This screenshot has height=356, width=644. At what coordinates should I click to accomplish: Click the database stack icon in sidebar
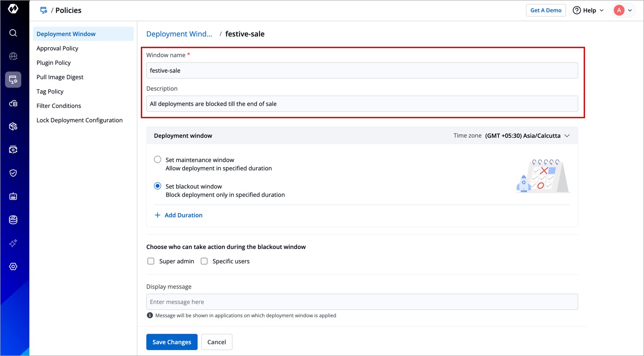(13, 220)
